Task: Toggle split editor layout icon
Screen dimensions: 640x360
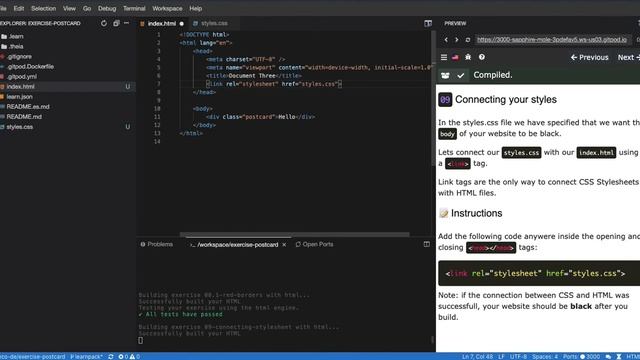Action: pos(428,23)
